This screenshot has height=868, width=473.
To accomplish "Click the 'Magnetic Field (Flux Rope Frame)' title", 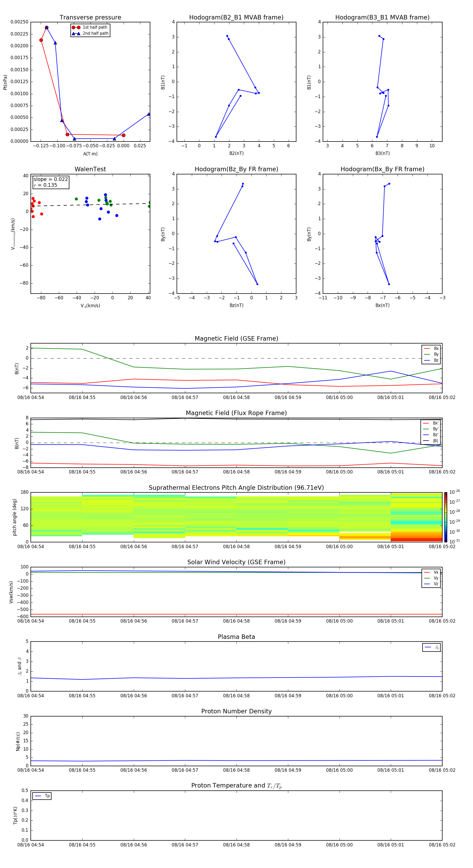I will tap(236, 413).
